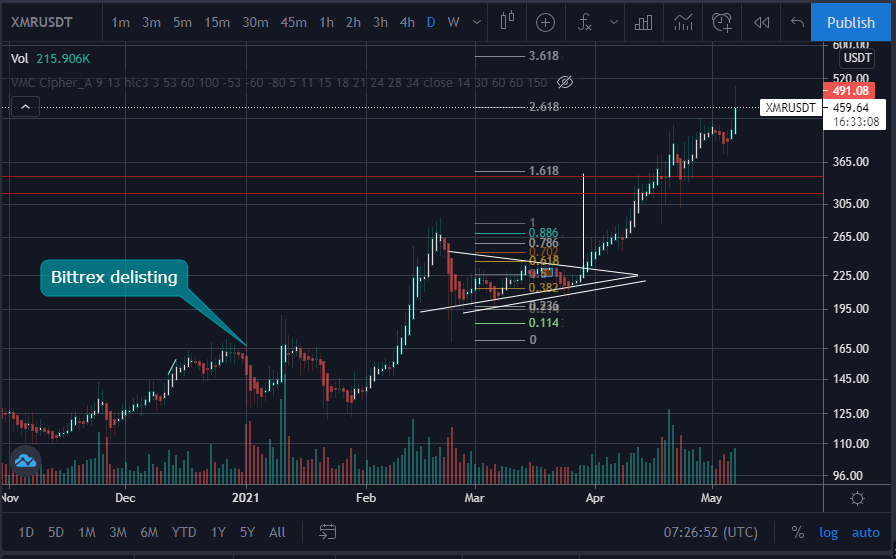Switch to 2h timeframe
Image resolution: width=896 pixels, height=559 pixels.
[353, 22]
